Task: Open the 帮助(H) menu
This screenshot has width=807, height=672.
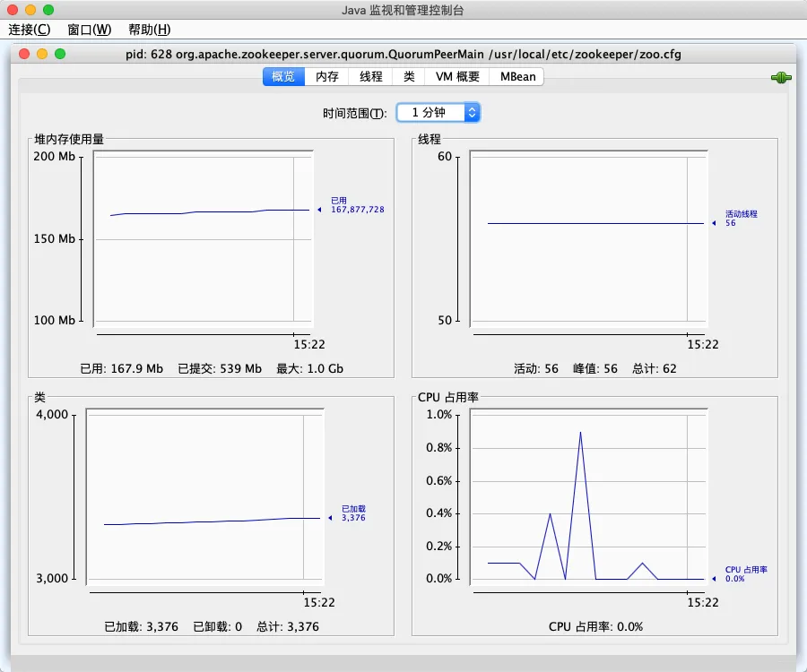Action: tap(149, 30)
